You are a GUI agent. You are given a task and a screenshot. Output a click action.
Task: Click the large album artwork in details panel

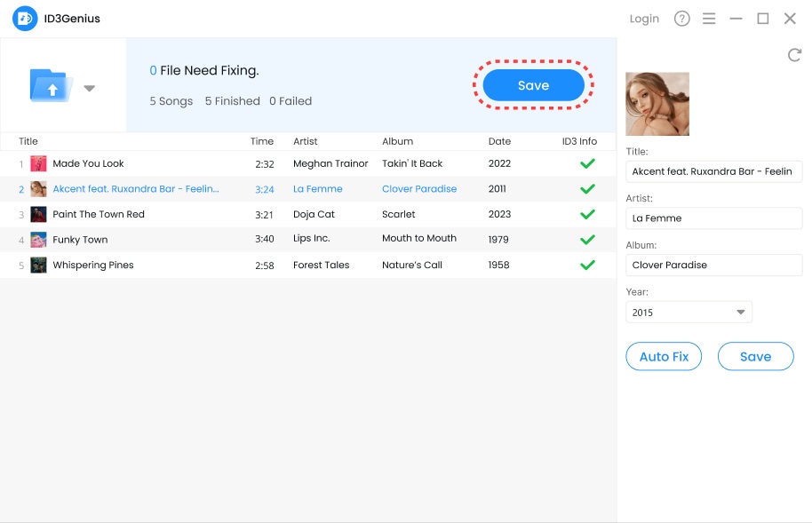click(657, 104)
